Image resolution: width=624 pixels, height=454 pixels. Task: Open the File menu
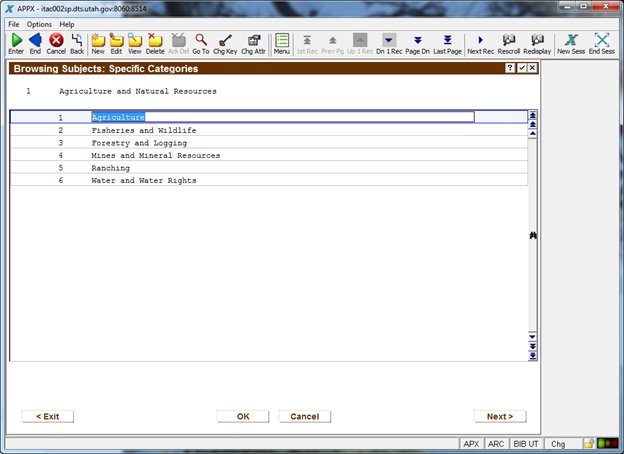click(x=14, y=24)
